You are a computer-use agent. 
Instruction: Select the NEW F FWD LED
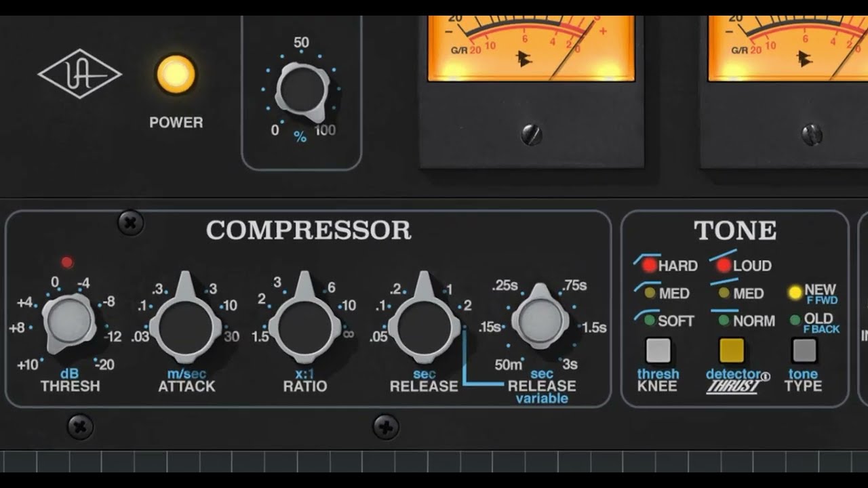click(795, 293)
